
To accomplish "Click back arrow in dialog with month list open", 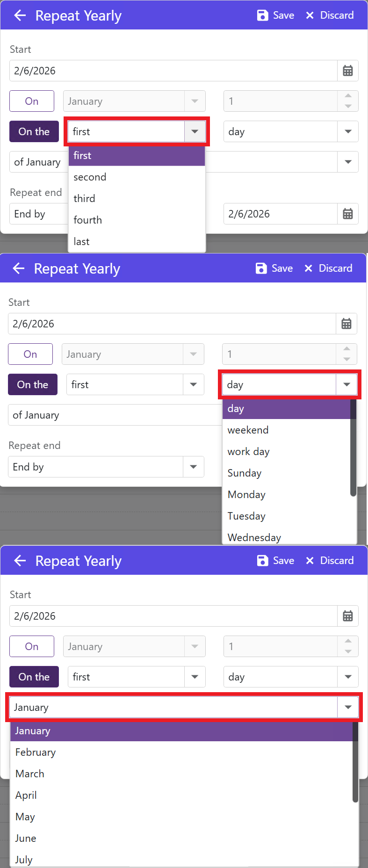I will click(20, 560).
